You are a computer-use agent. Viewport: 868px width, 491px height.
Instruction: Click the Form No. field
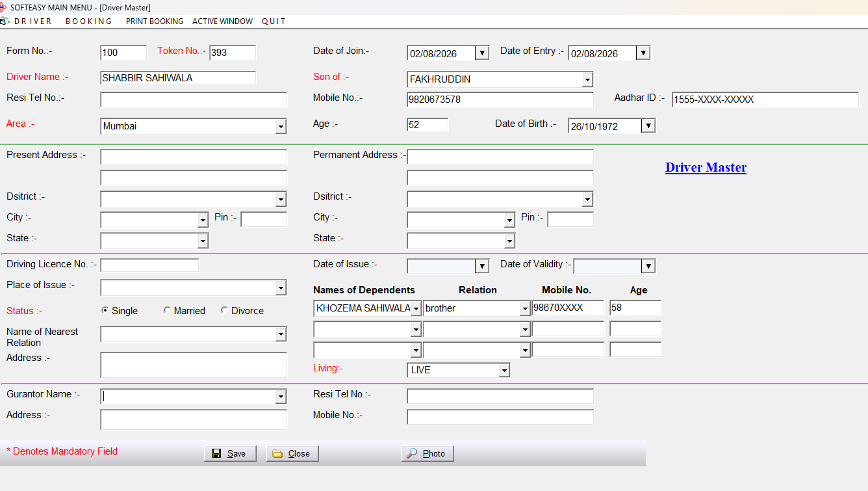(123, 53)
